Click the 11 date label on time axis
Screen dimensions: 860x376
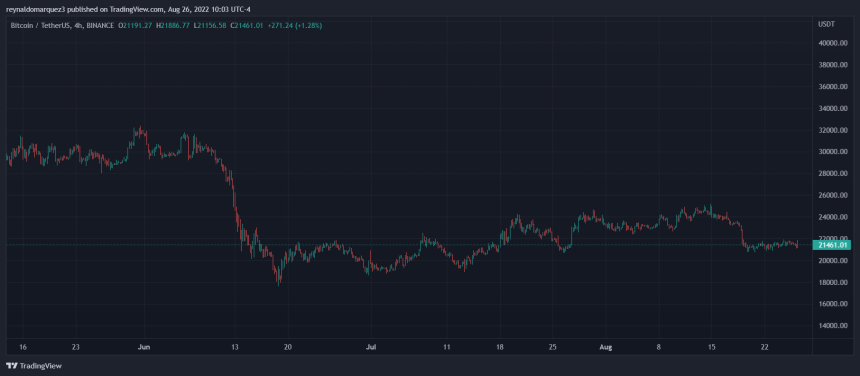pos(446,347)
